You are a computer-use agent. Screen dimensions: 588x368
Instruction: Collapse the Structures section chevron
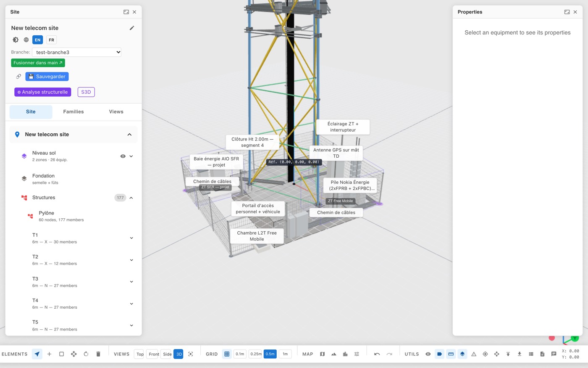click(131, 198)
